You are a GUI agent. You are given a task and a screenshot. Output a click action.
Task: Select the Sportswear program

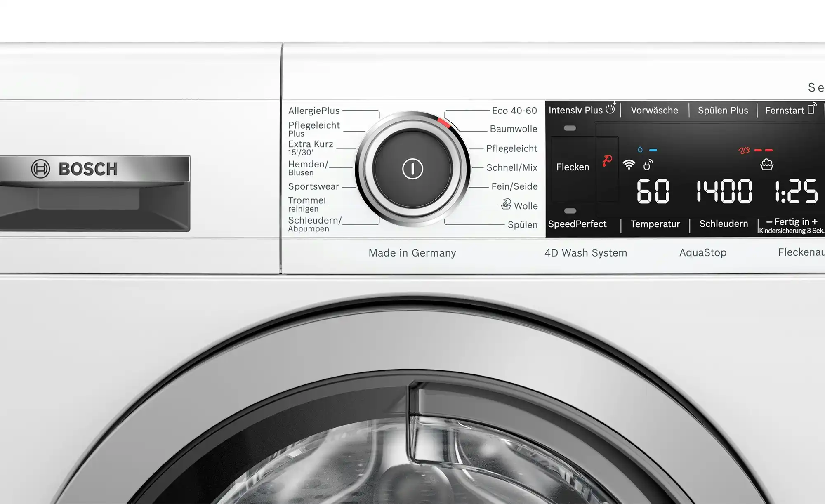point(313,186)
